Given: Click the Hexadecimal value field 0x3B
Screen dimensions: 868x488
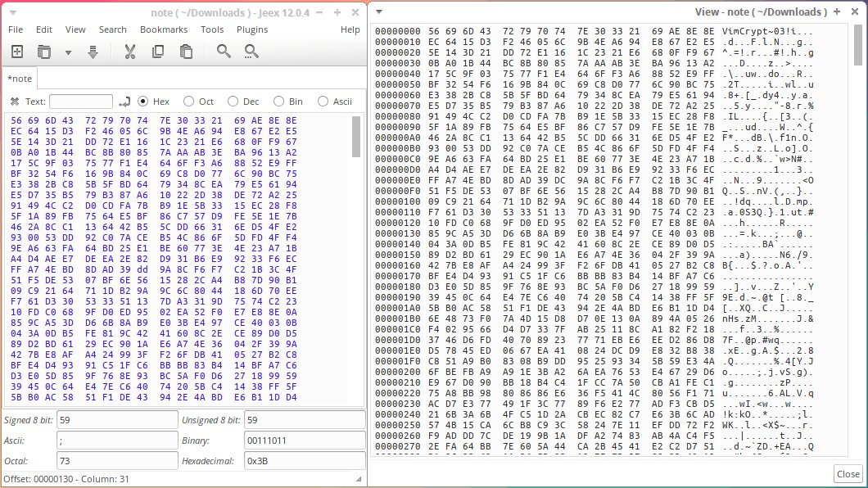Looking at the screenshot, I should (x=305, y=461).
